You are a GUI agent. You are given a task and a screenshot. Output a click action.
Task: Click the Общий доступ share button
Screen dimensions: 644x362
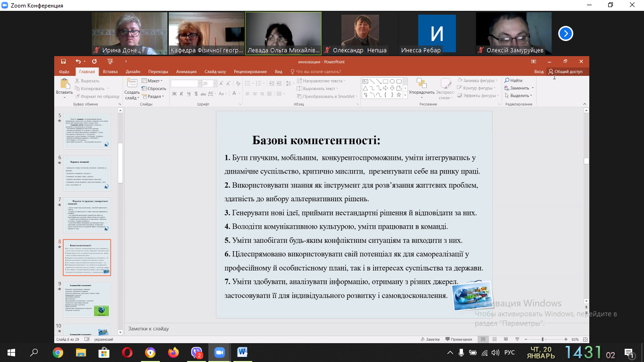[565, 72]
